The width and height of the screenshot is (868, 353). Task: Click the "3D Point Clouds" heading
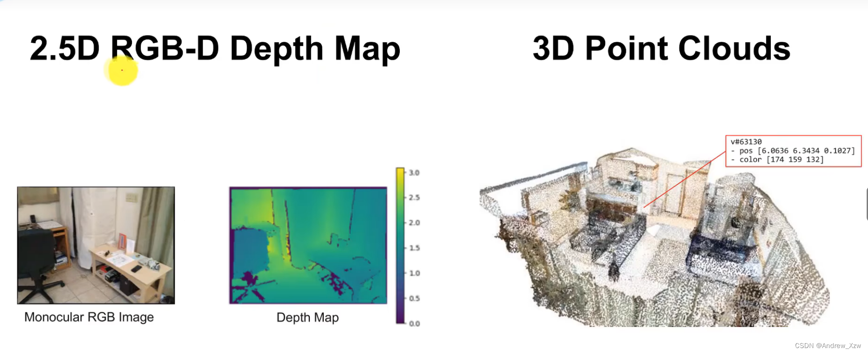(x=661, y=48)
